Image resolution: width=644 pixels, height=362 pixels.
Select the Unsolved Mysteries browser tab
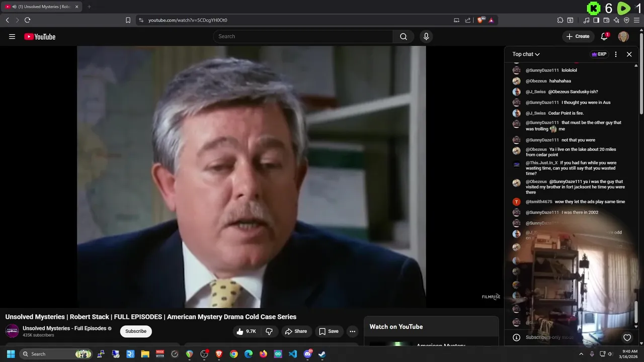42,7
